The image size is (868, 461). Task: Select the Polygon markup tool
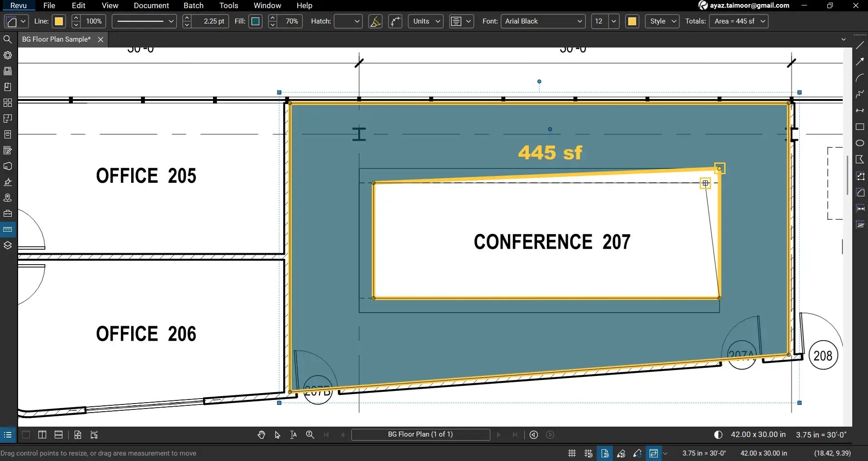click(x=860, y=159)
